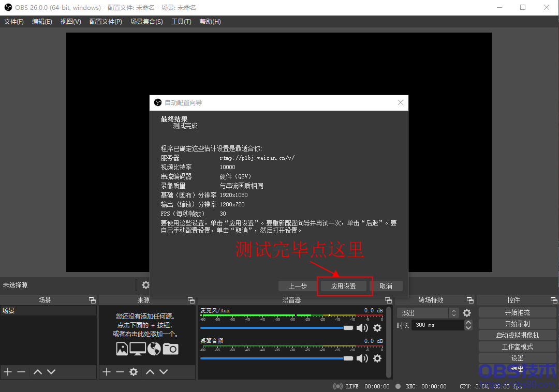The image size is (559, 392).
Task: Click the rtmp://p1bj.weizan.cn/v/ server text
Action: [x=257, y=158]
